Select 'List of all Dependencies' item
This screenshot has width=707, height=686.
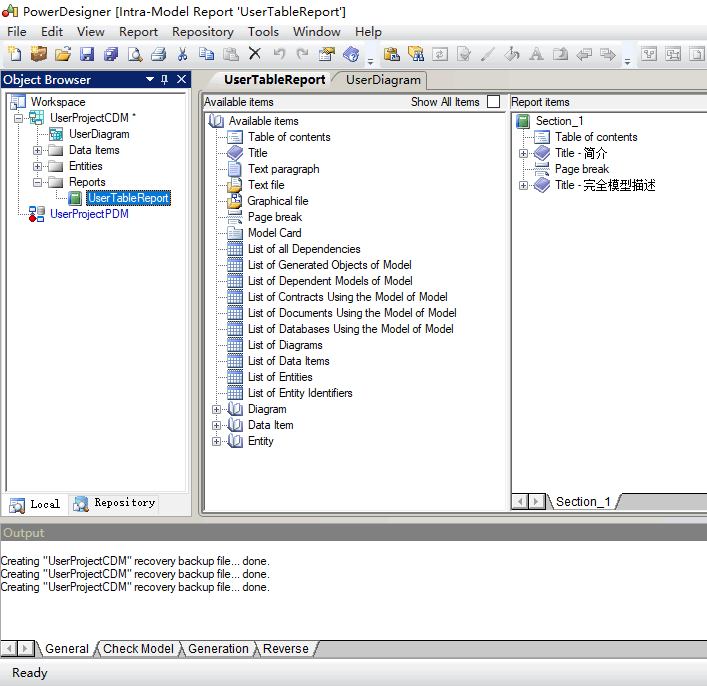(x=304, y=249)
